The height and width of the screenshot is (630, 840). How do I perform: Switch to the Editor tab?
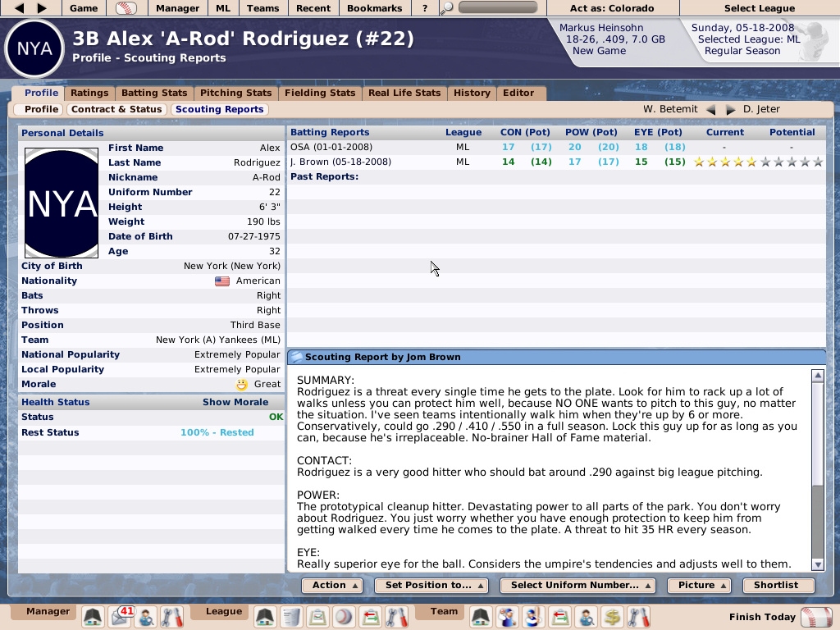[518, 93]
